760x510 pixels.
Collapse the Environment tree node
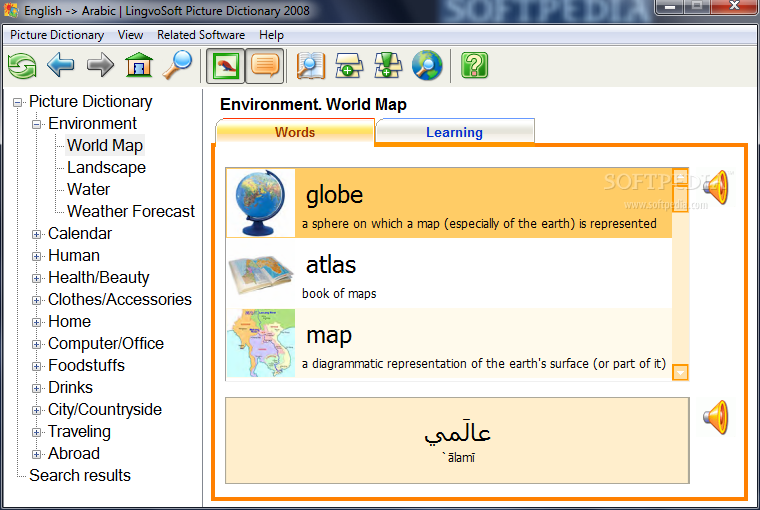click(x=36, y=125)
